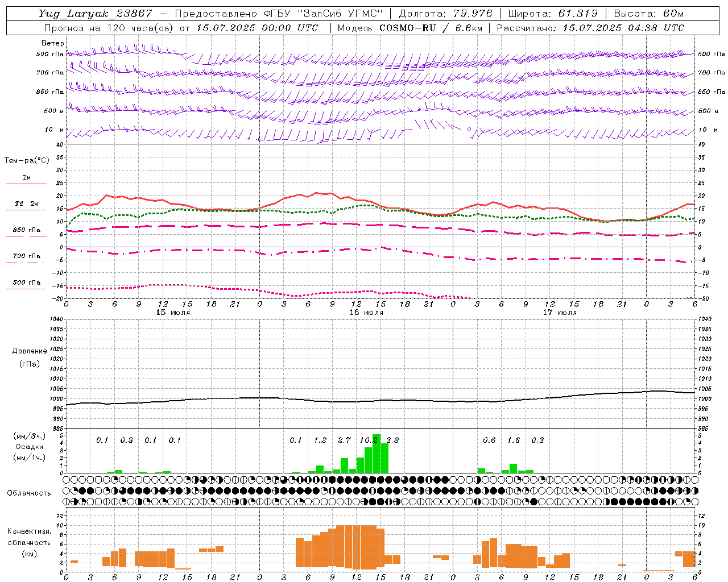Click the Конвективн. облачность panel label
Viewport: 728px width, 582px height.
pos(29,537)
